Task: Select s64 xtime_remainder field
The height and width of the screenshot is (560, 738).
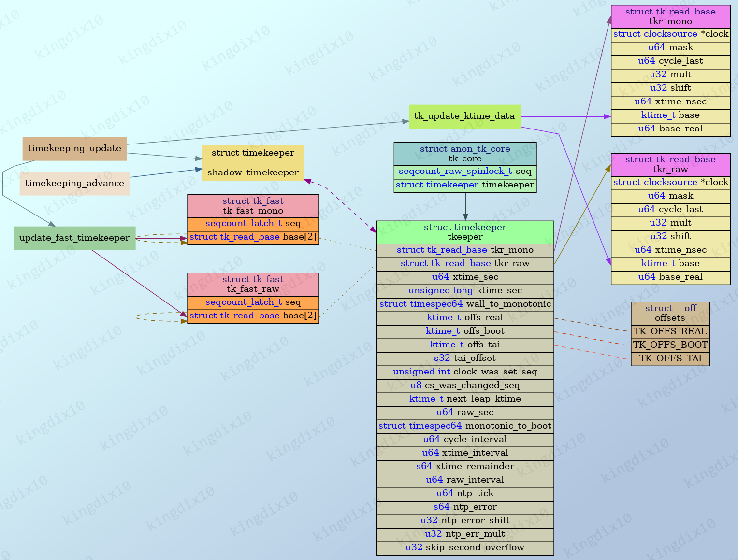Action: point(465,467)
